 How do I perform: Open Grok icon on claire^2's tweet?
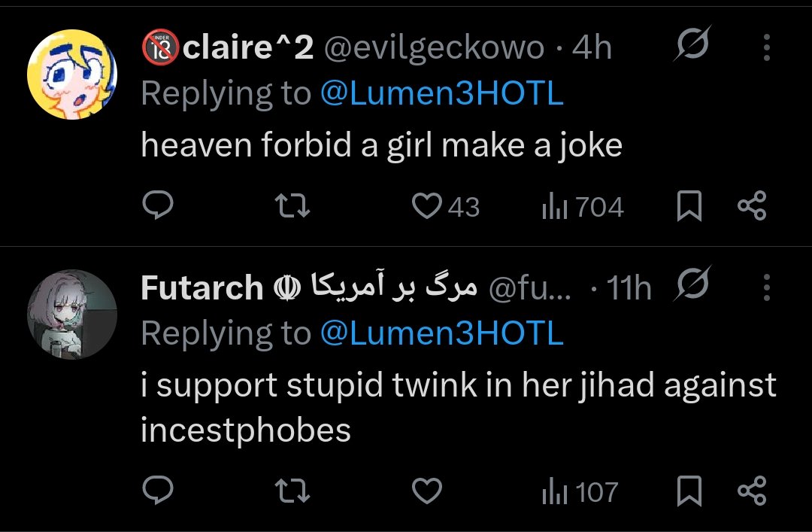tap(691, 48)
